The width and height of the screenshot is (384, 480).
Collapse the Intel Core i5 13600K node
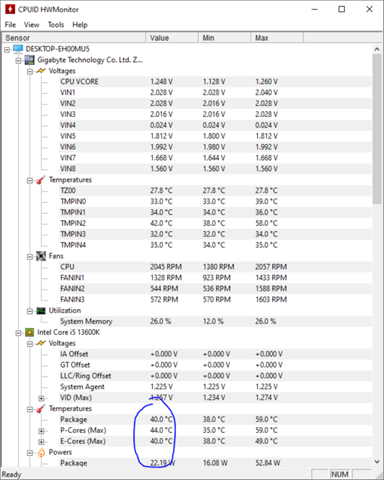pyautogui.click(x=18, y=333)
